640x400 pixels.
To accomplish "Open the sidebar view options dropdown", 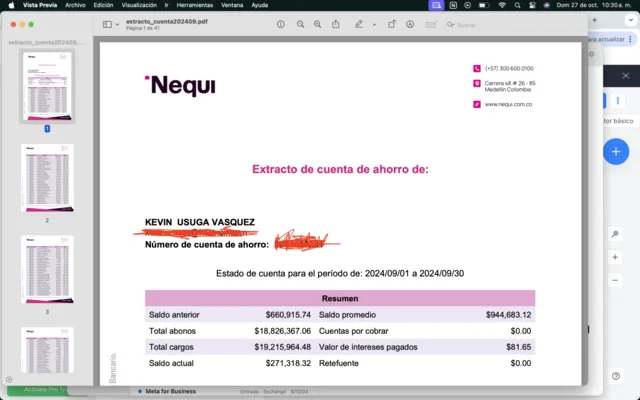I will point(111,23).
